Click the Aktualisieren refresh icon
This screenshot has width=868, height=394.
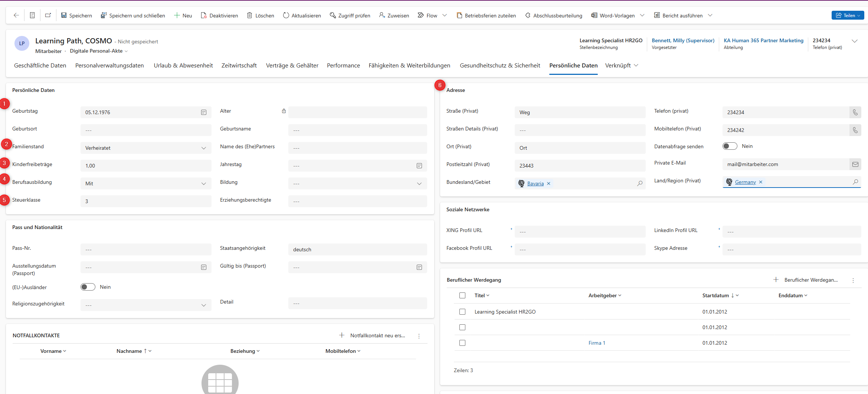coord(286,15)
